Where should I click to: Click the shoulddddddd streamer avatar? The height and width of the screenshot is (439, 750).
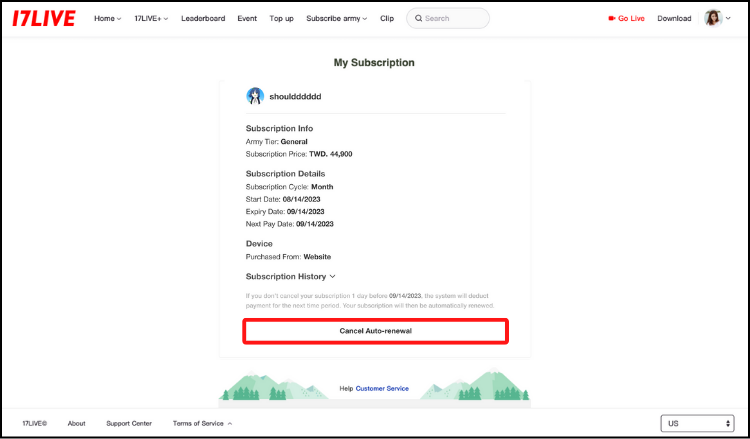[x=255, y=96]
